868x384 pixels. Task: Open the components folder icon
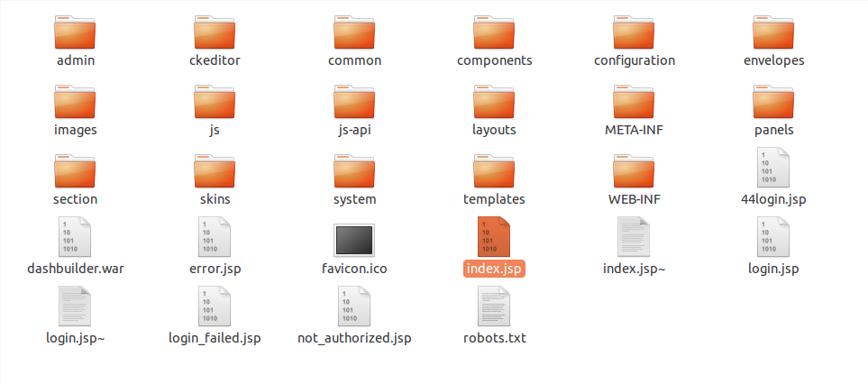pos(494,32)
